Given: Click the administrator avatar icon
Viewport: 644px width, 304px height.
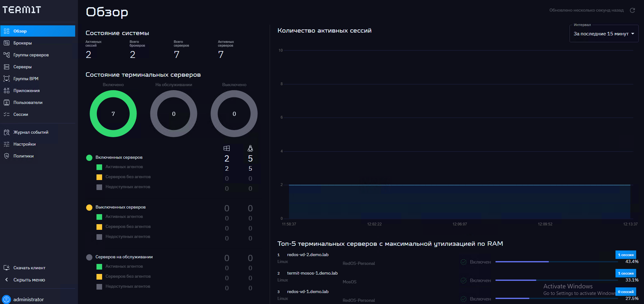Looking at the screenshot, I should point(7,299).
